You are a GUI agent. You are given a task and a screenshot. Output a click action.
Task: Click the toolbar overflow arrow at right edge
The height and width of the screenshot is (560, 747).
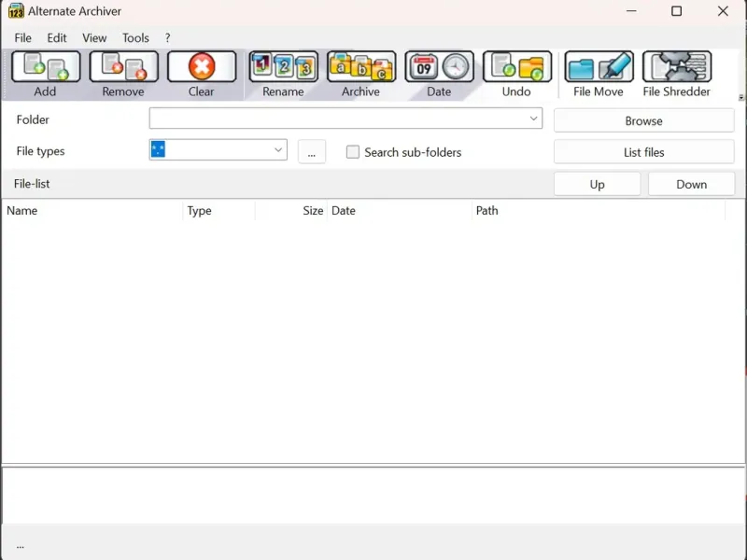[740, 97]
